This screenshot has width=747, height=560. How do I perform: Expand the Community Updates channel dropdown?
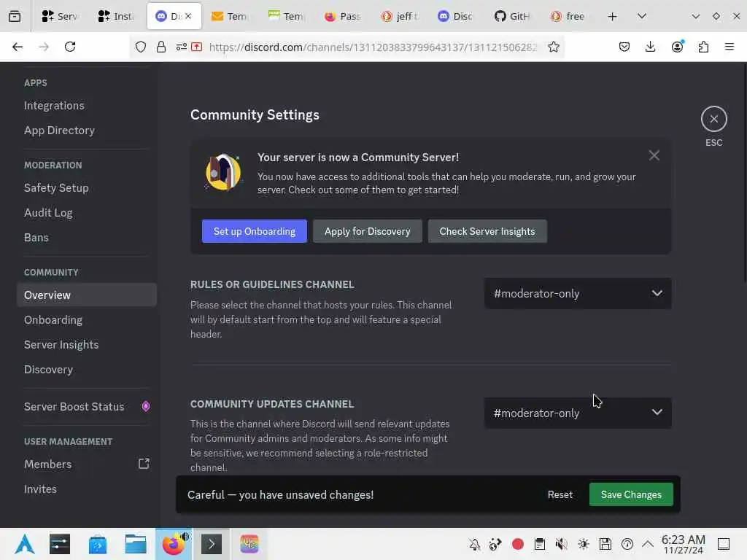[578, 413]
